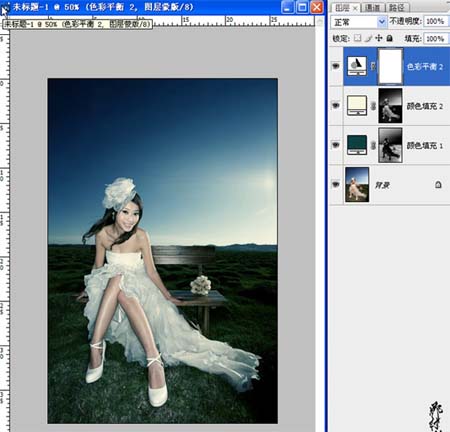Hide the Color Fill 1 layer
Screen dimensions: 450x432
[x=336, y=145]
